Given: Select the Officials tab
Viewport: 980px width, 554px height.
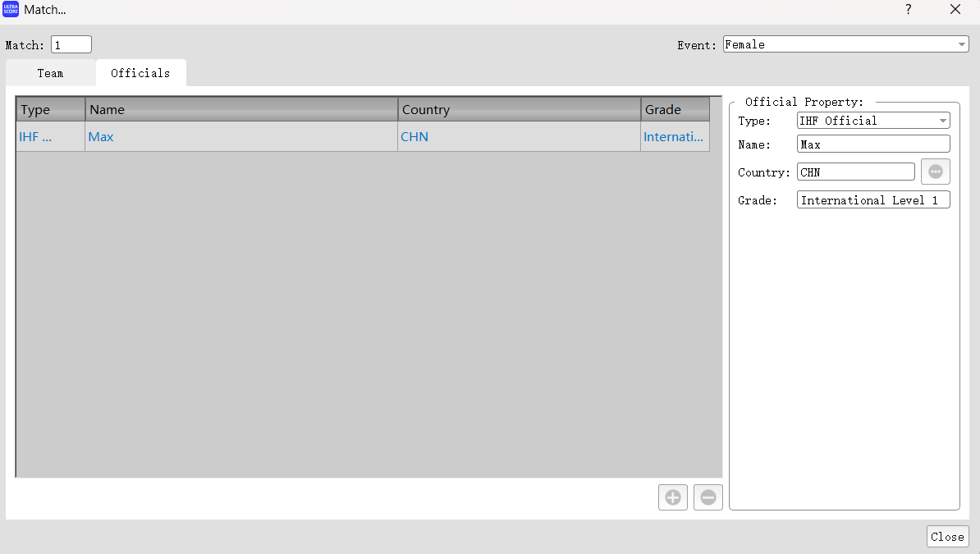Looking at the screenshot, I should pyautogui.click(x=140, y=73).
